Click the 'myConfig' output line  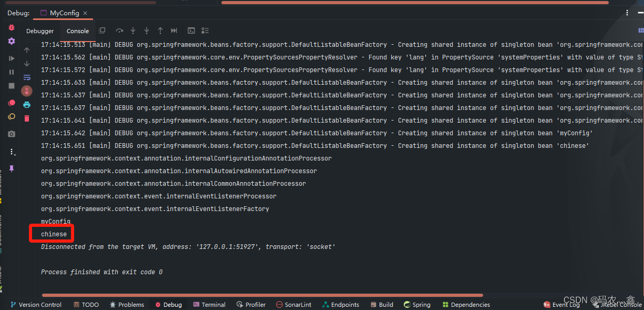(56, 222)
